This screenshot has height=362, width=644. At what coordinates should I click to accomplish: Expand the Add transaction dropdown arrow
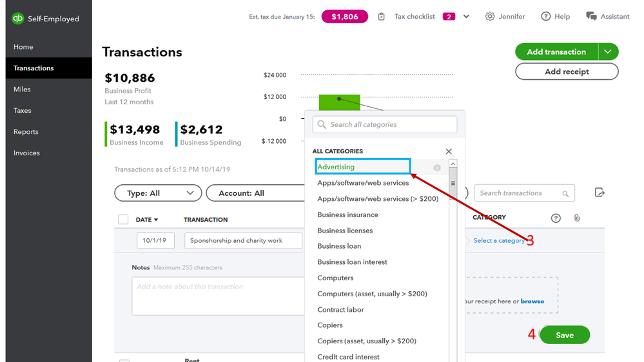click(x=608, y=52)
